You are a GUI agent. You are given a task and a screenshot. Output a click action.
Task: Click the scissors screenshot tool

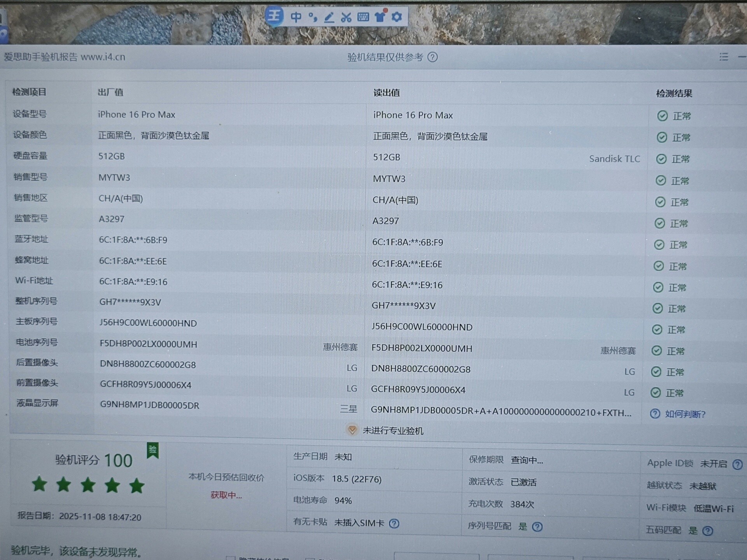(346, 17)
